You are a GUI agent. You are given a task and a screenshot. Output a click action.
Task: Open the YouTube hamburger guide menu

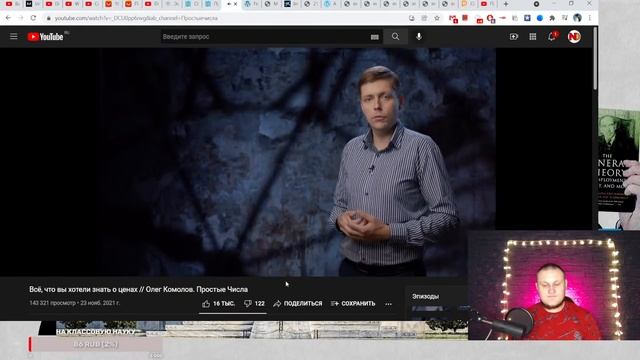pyautogui.click(x=13, y=37)
